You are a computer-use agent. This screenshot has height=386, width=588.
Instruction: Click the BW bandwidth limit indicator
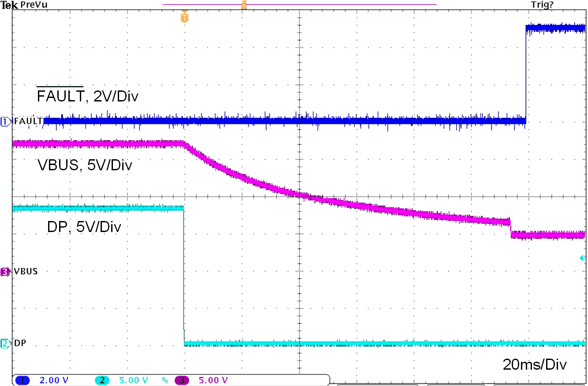click(165, 381)
